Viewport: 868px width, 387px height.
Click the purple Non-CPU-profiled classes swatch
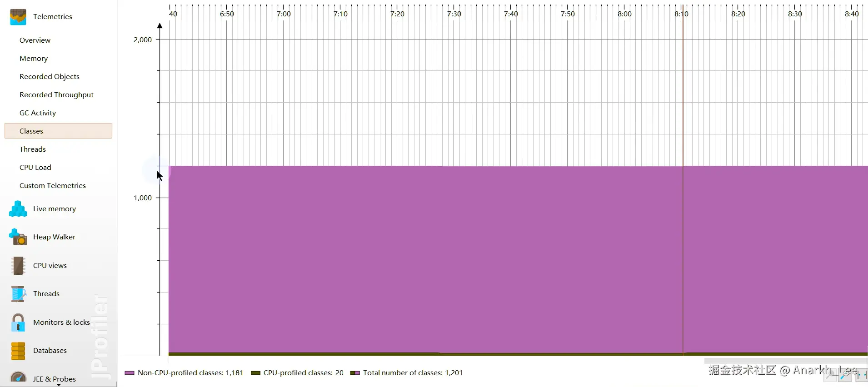click(x=130, y=373)
